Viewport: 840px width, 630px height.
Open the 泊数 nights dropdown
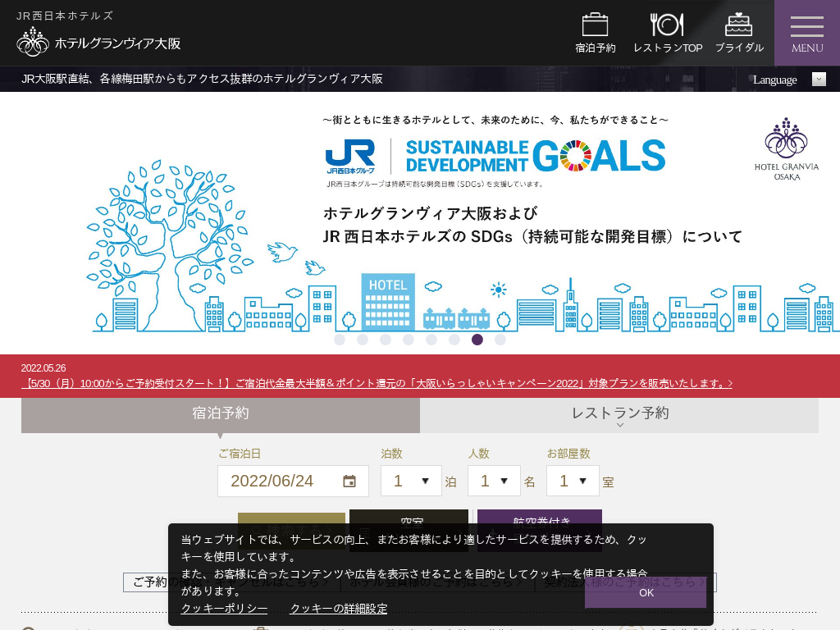point(411,481)
